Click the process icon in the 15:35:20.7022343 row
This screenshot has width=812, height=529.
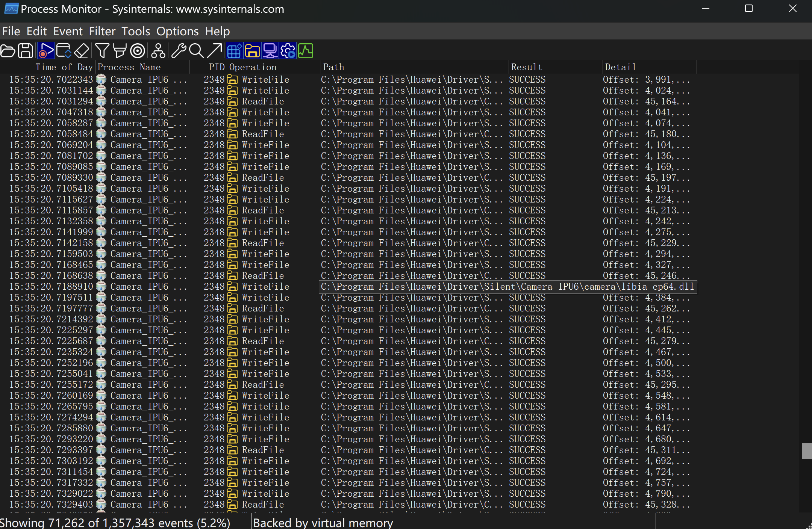pos(101,79)
